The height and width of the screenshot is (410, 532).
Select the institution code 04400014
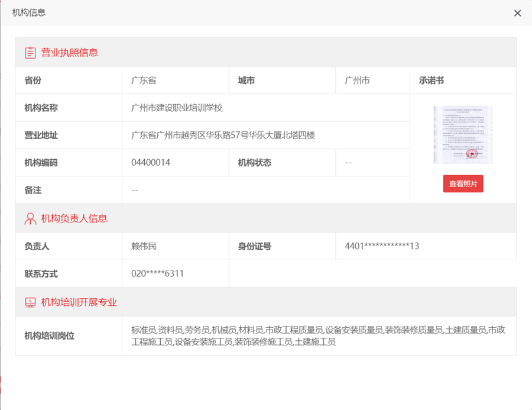point(151,162)
